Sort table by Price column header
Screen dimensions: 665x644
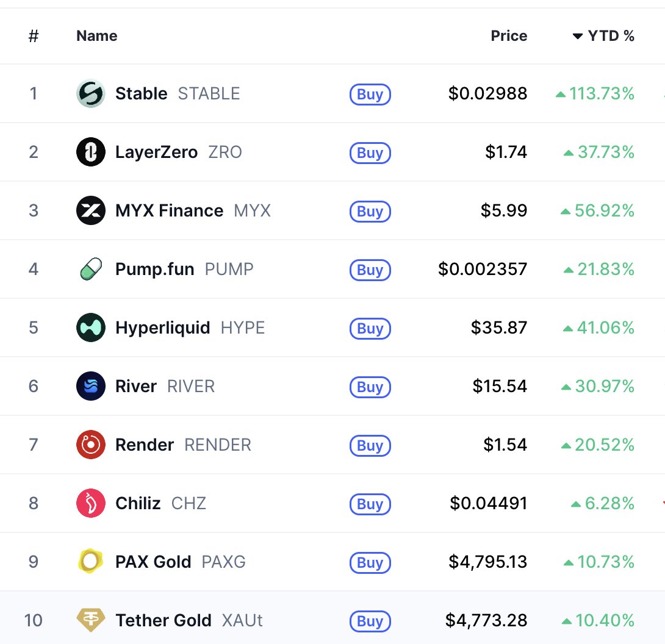tap(509, 36)
